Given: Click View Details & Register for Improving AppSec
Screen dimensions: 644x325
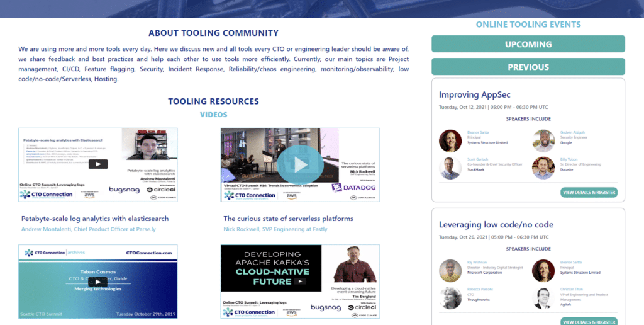Looking at the screenshot, I should coord(589,192).
